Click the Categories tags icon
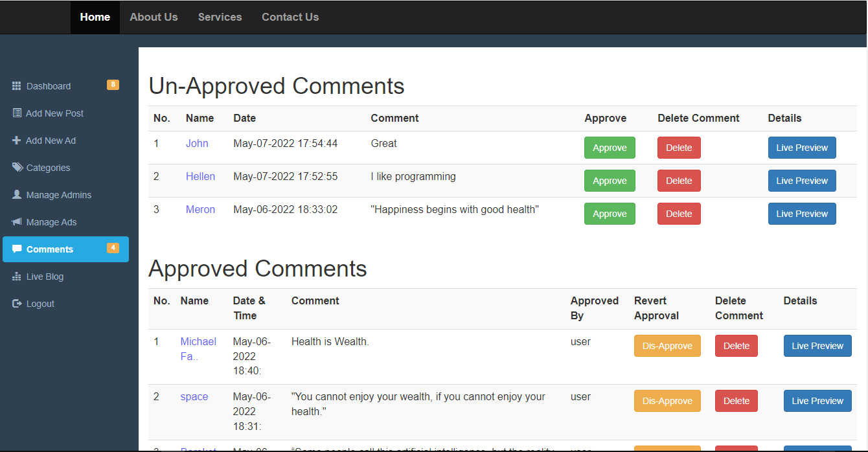868x452 pixels. (17, 168)
